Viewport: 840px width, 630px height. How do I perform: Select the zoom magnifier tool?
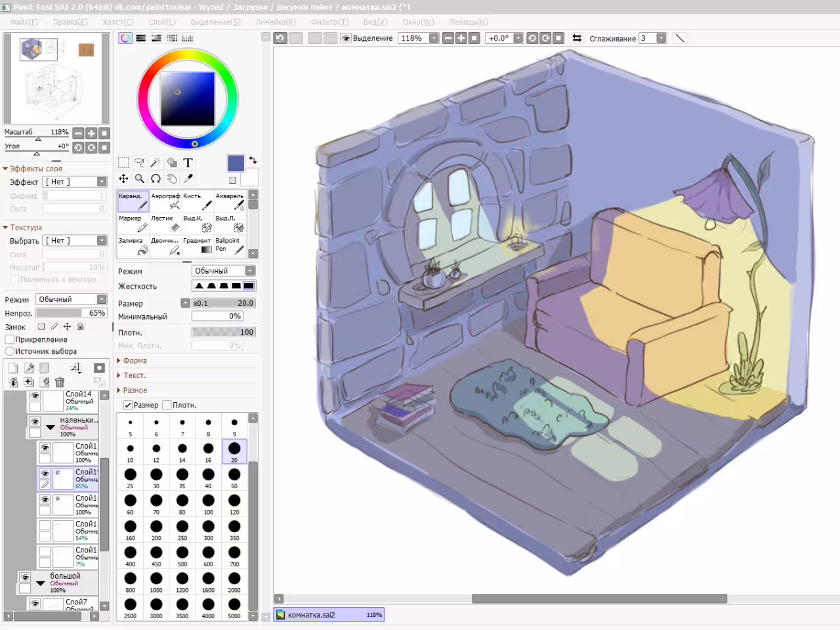[139, 178]
